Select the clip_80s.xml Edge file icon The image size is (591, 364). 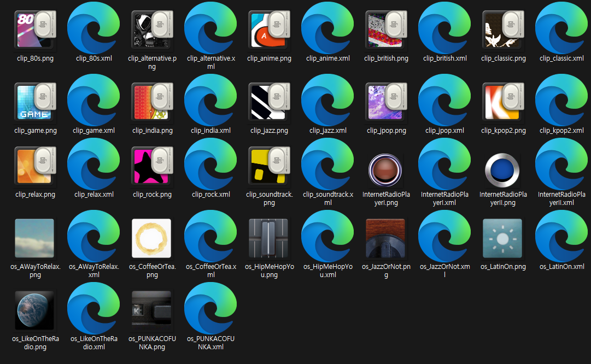pos(93,27)
